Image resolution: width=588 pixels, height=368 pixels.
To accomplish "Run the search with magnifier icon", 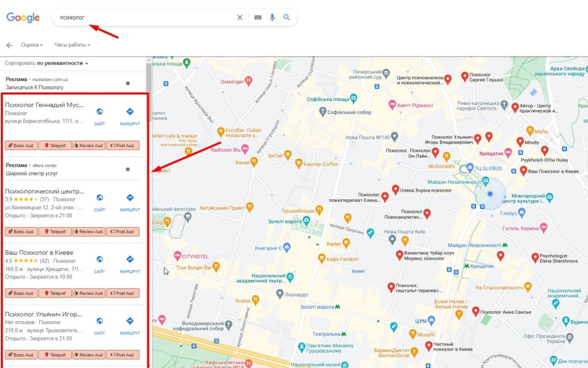I will click(287, 18).
